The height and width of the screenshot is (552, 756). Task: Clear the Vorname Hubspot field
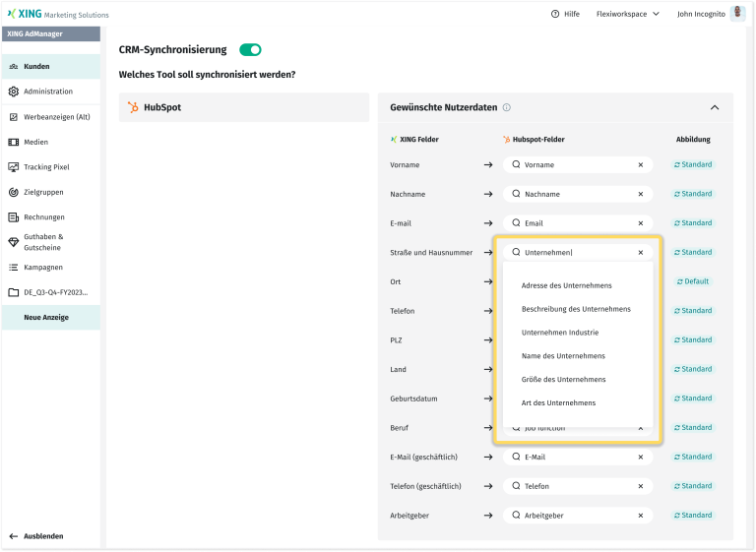[x=641, y=165]
